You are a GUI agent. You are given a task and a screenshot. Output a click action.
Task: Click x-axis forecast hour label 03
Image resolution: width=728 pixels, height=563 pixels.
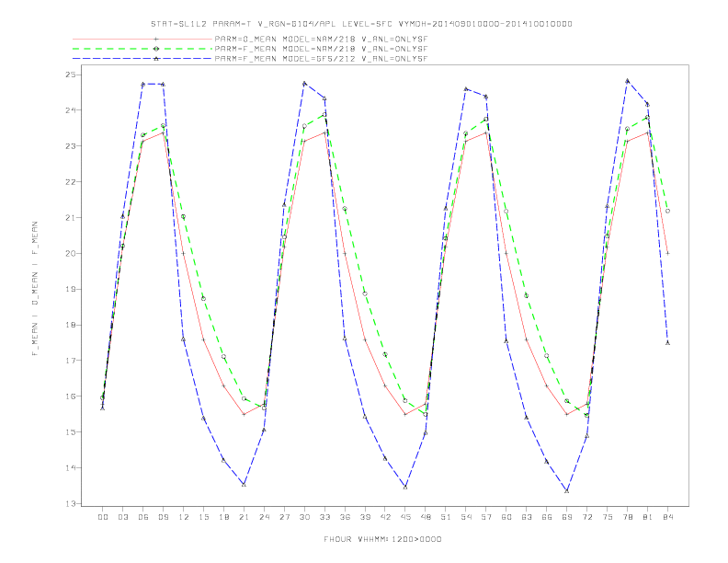click(122, 517)
